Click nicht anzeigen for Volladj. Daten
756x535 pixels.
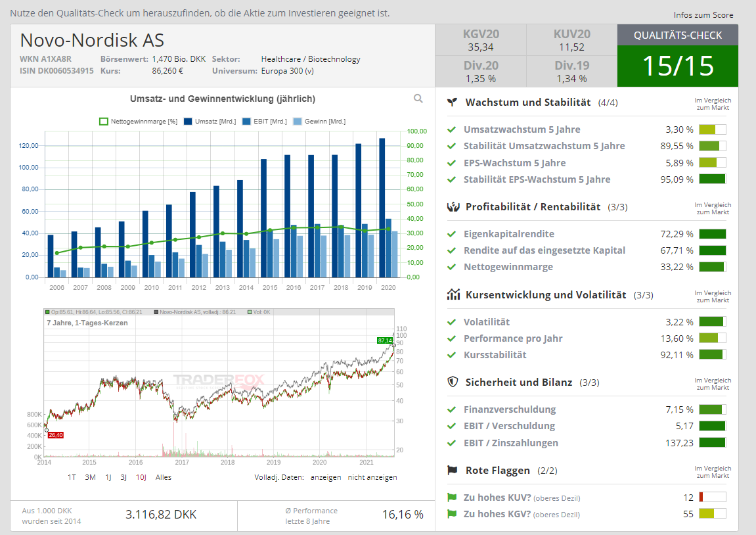click(x=372, y=477)
